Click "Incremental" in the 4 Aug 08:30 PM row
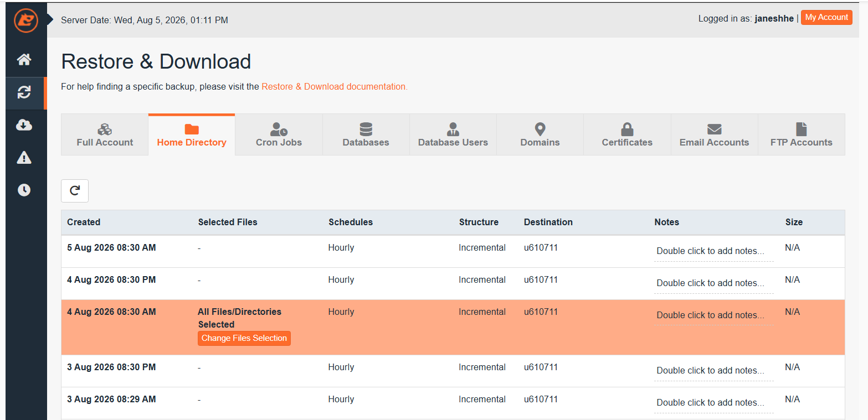 tap(482, 280)
